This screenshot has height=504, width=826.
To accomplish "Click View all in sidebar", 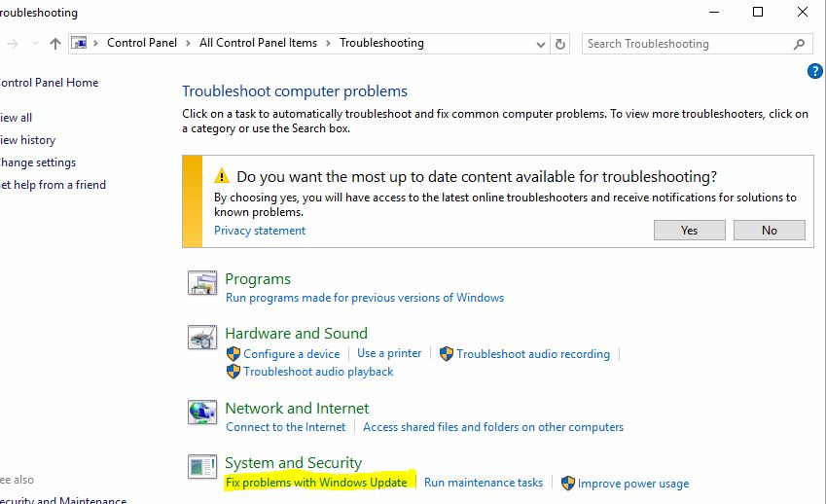I will click(x=16, y=118).
